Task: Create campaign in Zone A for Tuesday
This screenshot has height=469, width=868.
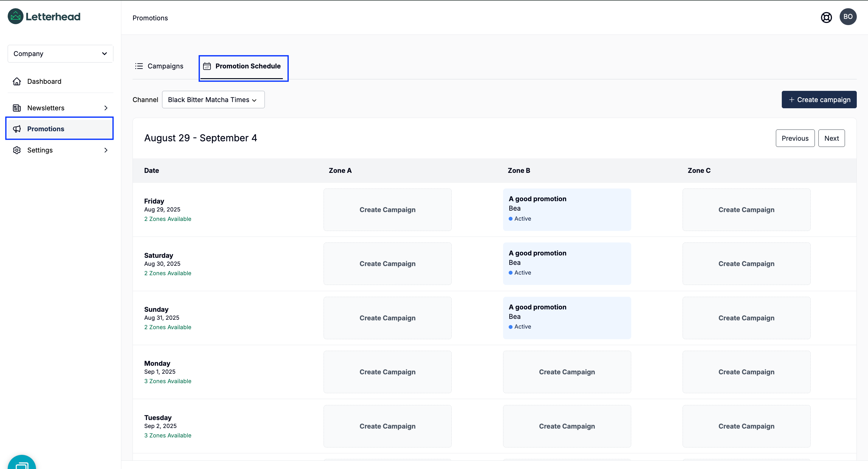Action: (x=387, y=426)
